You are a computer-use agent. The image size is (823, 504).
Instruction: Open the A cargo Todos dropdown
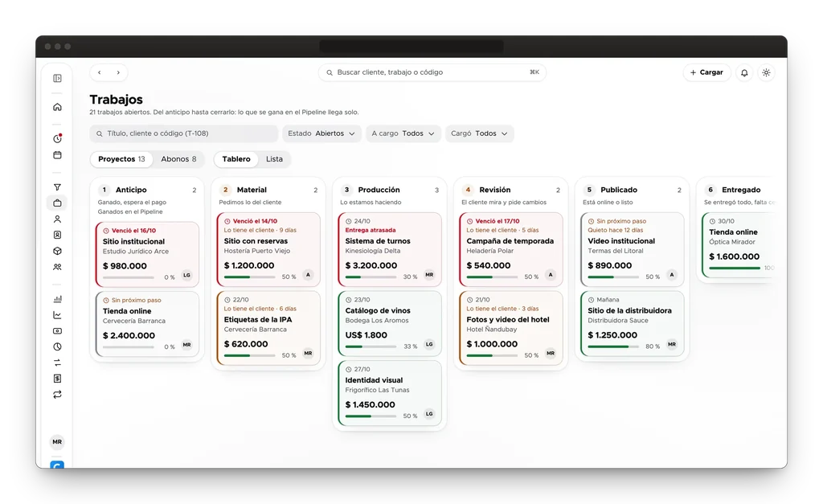[403, 133]
